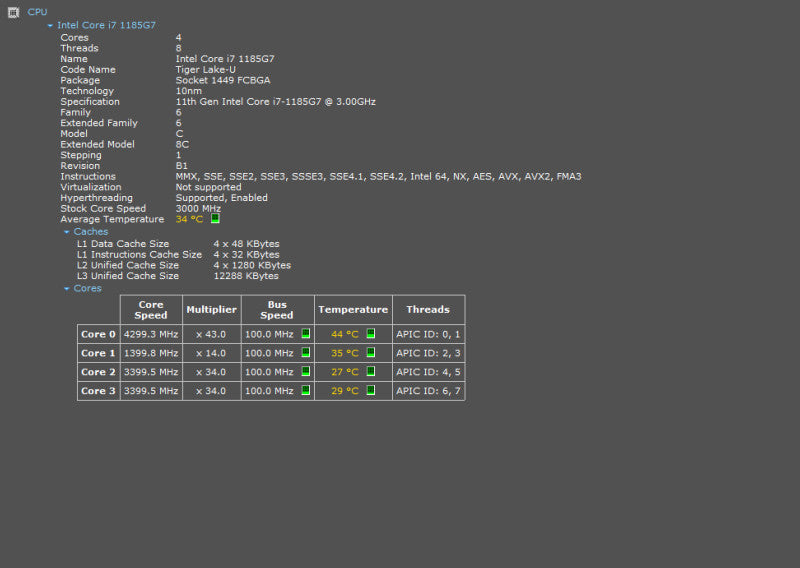The image size is (800, 568).
Task: Collapse the Caches section arrow
Action: pyautogui.click(x=66, y=232)
